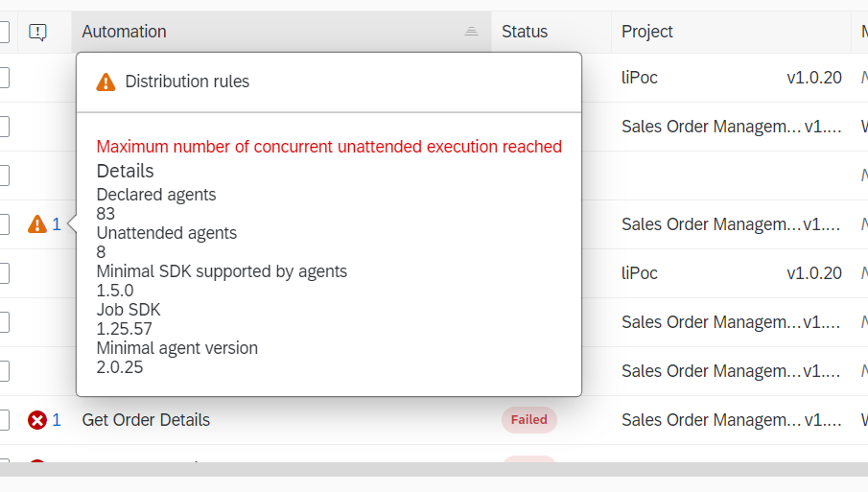Open the alert count link beside warning icon
868x492 pixels.
point(57,224)
